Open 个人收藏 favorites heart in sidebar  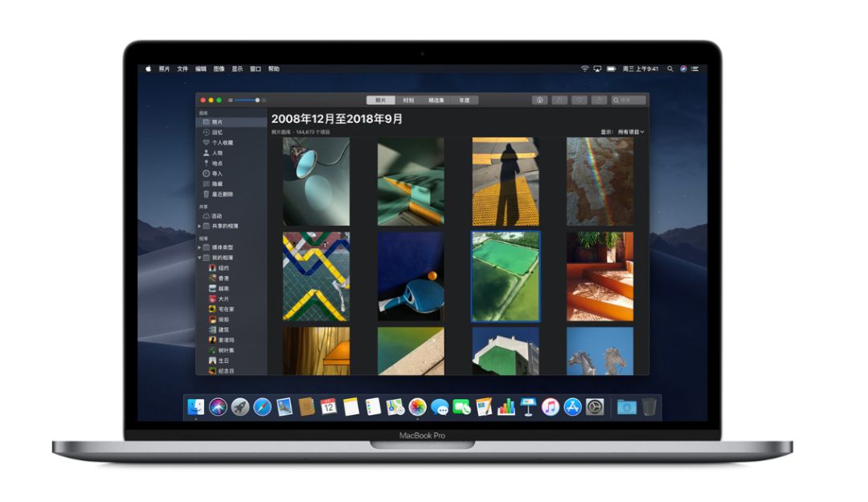(x=218, y=142)
